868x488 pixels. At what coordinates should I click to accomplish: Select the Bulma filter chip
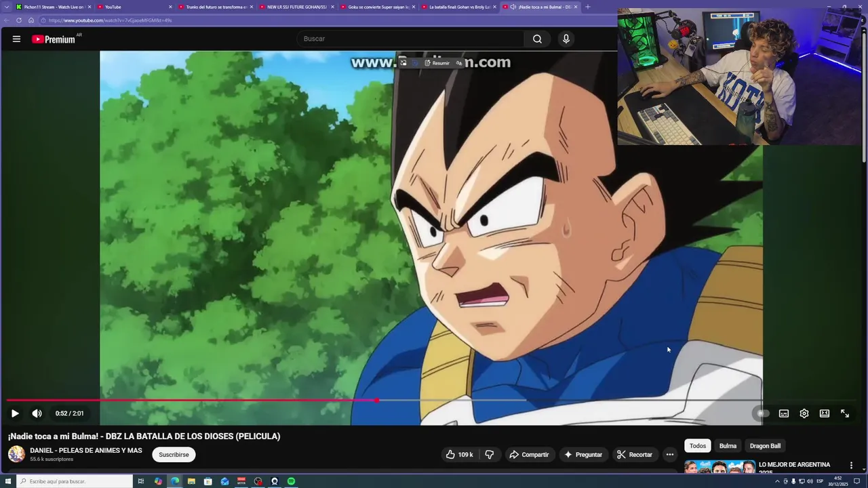[x=728, y=446]
